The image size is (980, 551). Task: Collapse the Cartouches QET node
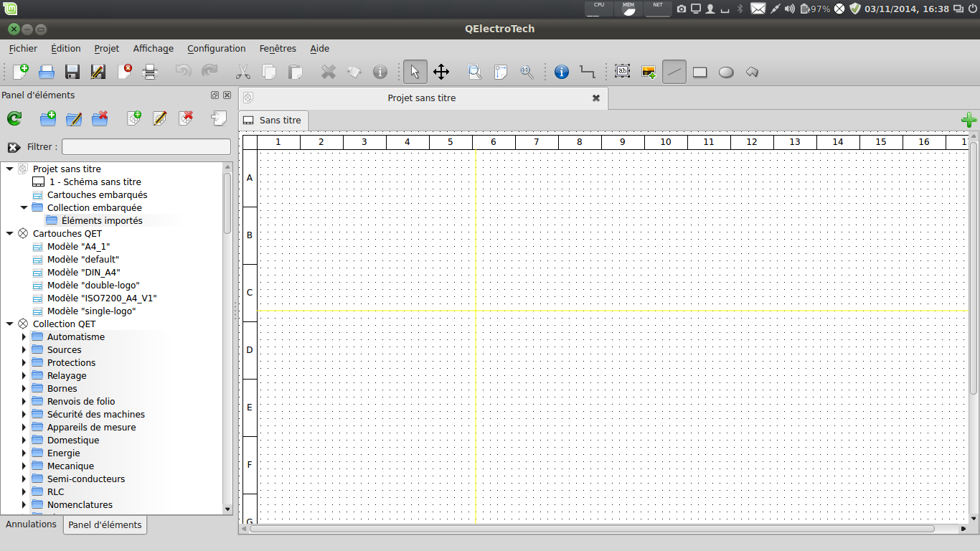[x=9, y=234]
